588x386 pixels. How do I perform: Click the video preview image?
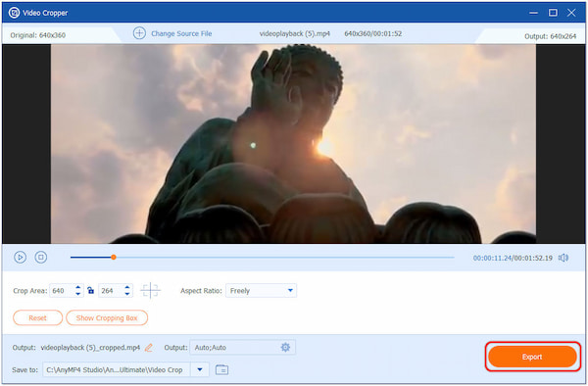(293, 144)
